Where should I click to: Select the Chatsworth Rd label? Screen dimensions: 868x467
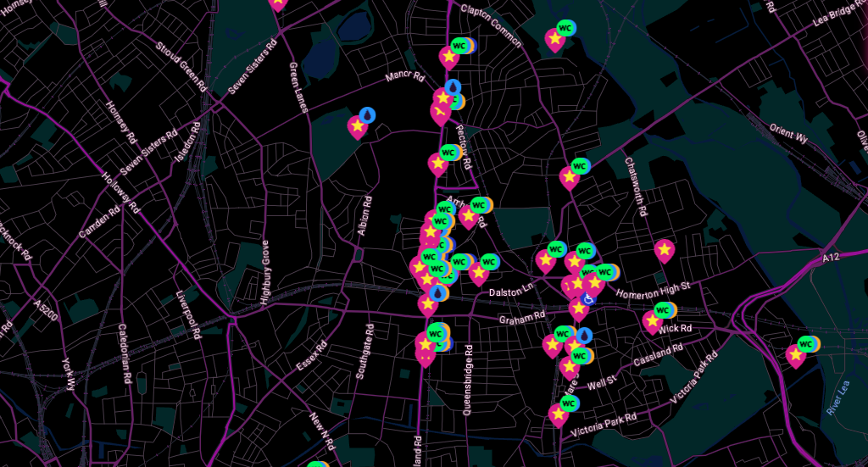click(636, 187)
